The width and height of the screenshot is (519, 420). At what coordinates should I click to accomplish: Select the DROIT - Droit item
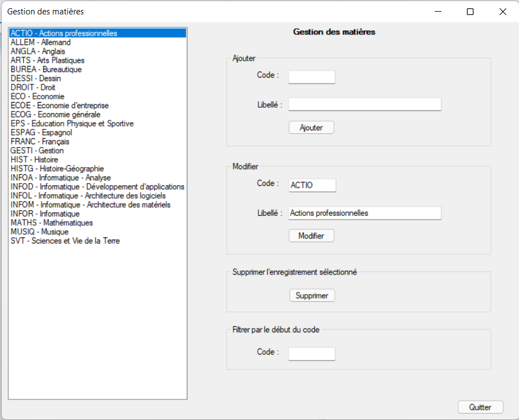click(x=33, y=88)
